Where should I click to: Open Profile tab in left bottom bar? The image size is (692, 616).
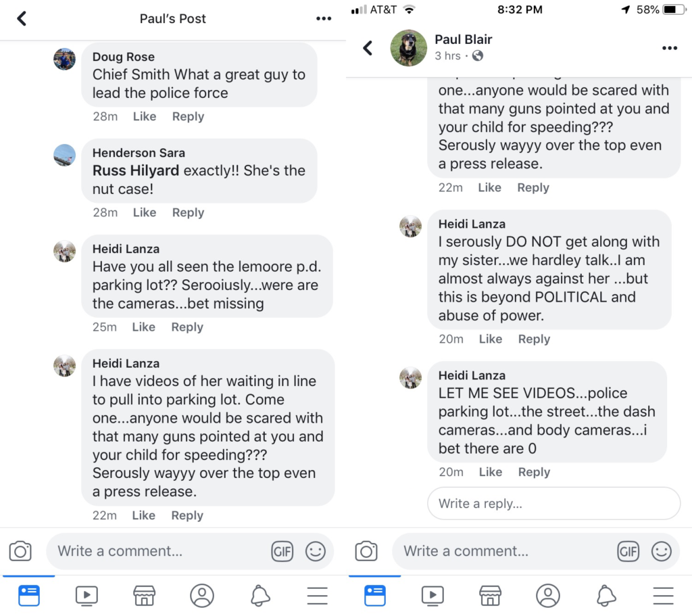(x=202, y=595)
